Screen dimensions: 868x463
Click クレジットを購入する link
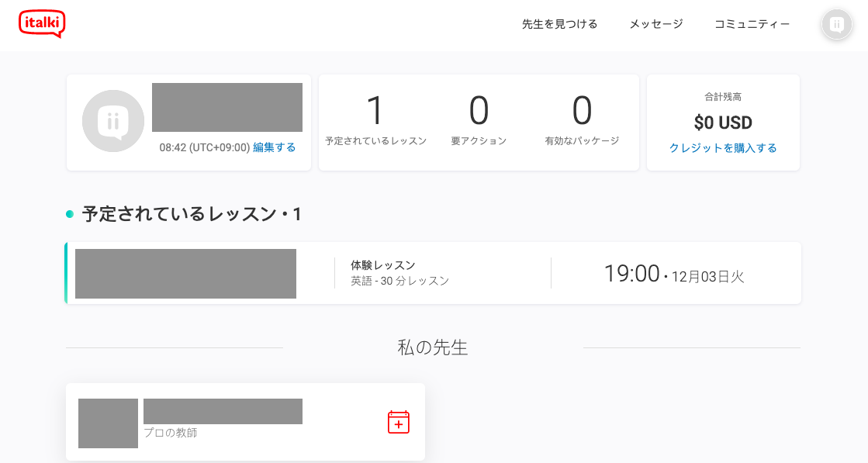723,148
